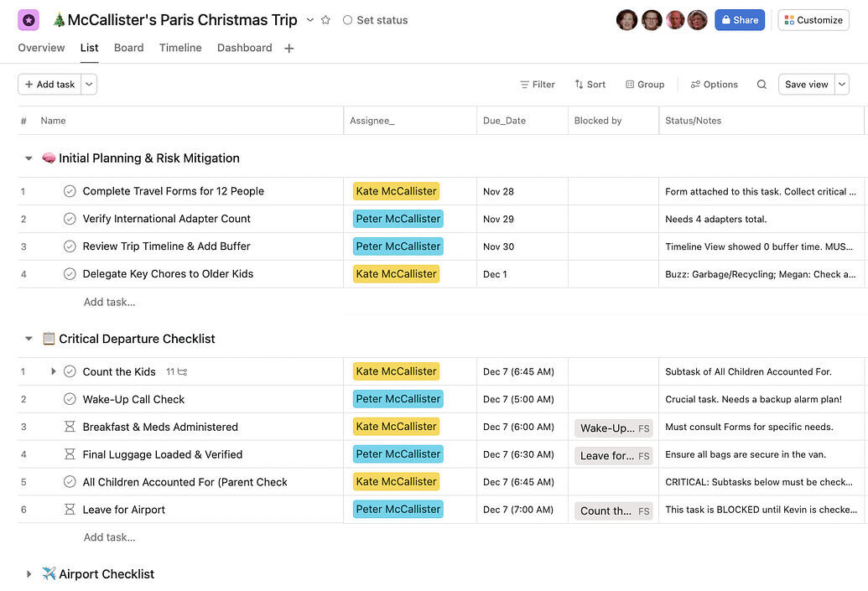Screen dimensions: 868x591
Task: Click subtask count icon on Count the Kids
Action: [182, 372]
